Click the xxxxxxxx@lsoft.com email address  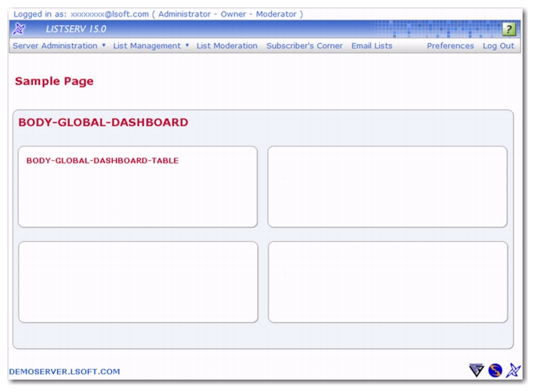click(x=110, y=14)
